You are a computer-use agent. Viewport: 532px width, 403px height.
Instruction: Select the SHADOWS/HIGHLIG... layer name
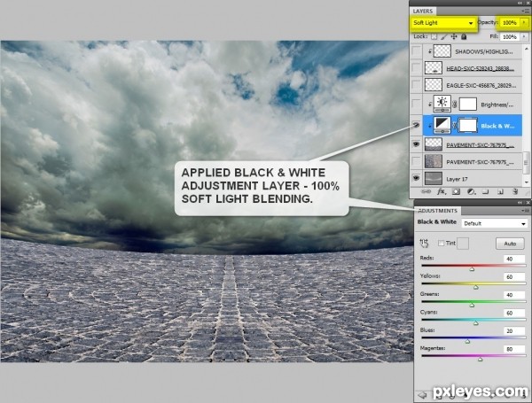point(484,51)
